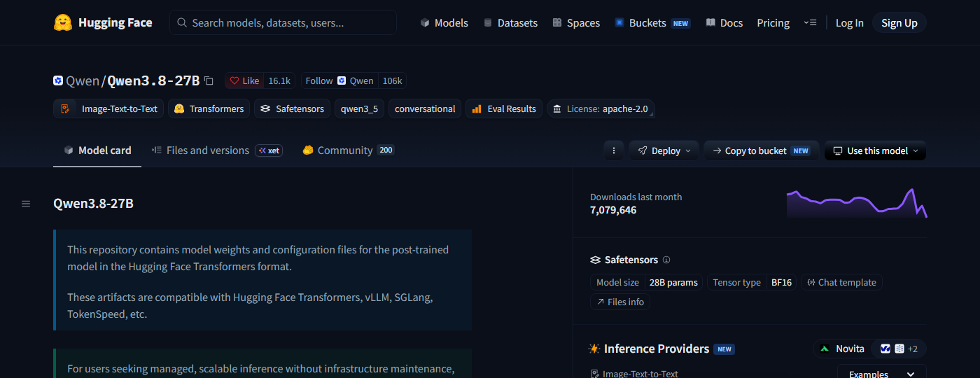Expand the navbar more menu icon

[810, 23]
